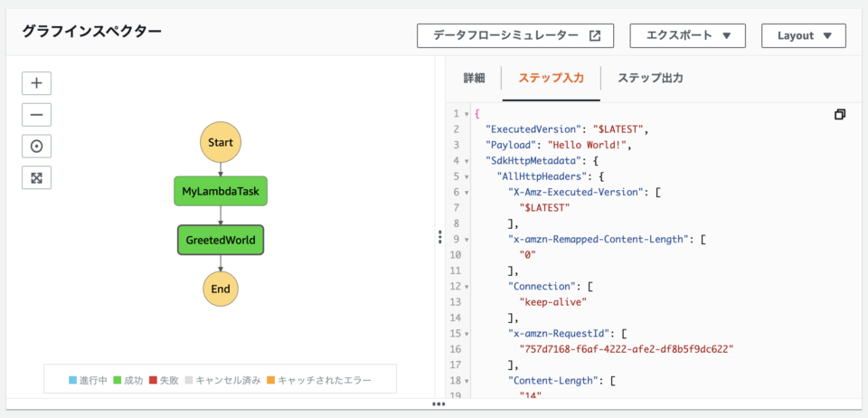The height and width of the screenshot is (418, 868).
Task: Open the Layout dropdown
Action: coord(804,36)
